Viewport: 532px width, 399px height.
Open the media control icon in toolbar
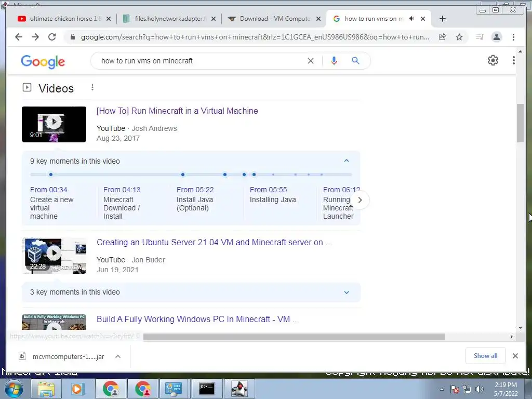[x=480, y=37]
